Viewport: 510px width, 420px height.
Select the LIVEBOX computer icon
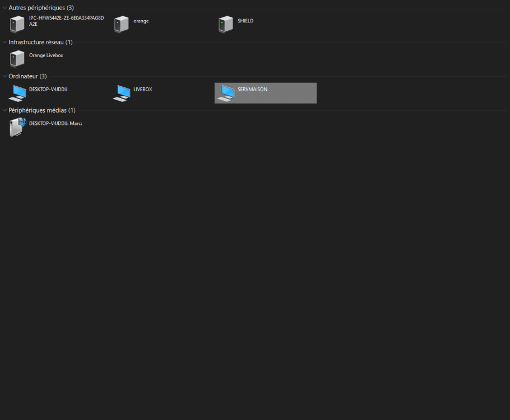point(122,94)
